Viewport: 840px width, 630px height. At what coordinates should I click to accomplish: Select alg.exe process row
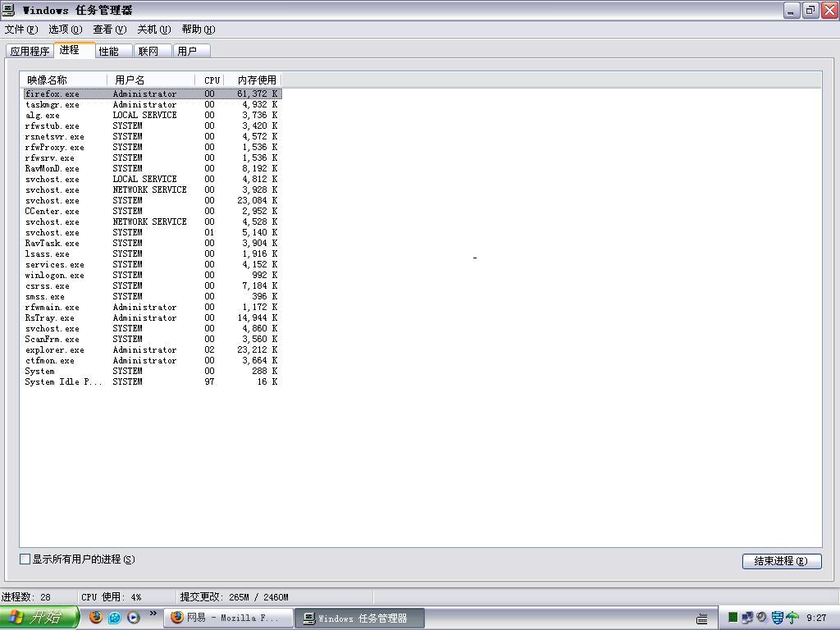point(153,115)
